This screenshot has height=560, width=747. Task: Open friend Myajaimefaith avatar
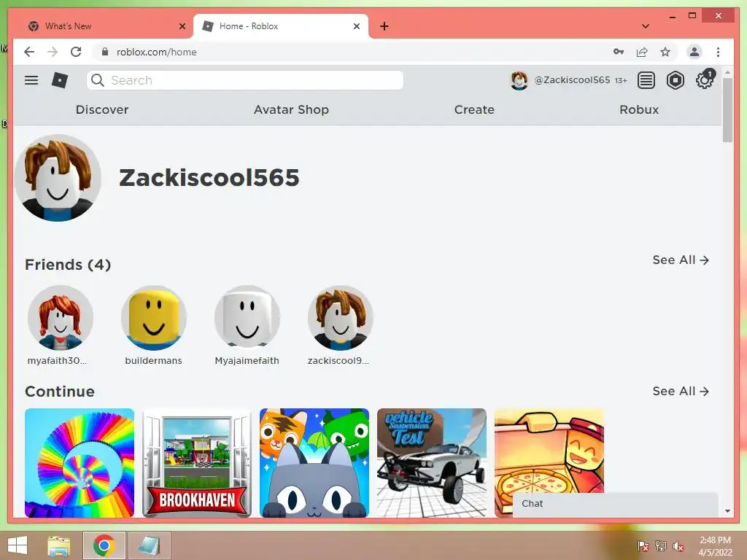coord(247,318)
